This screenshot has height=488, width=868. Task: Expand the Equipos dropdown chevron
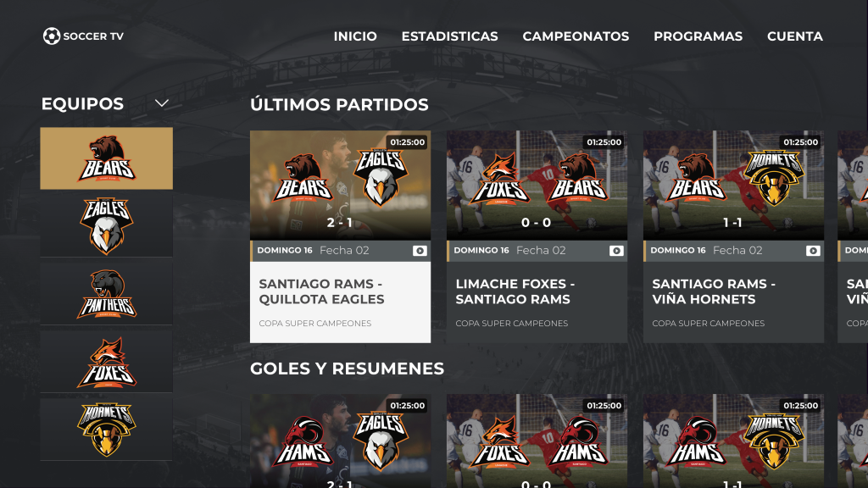tap(162, 103)
